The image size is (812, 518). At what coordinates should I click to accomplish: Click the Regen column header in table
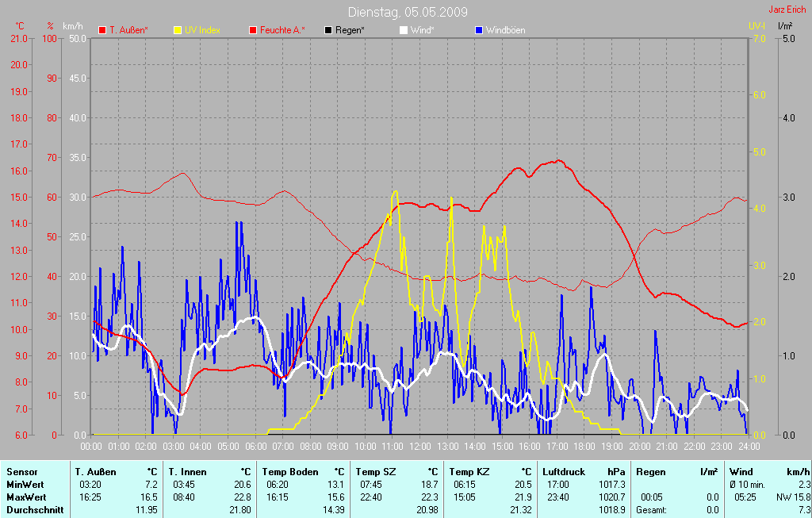(651, 472)
